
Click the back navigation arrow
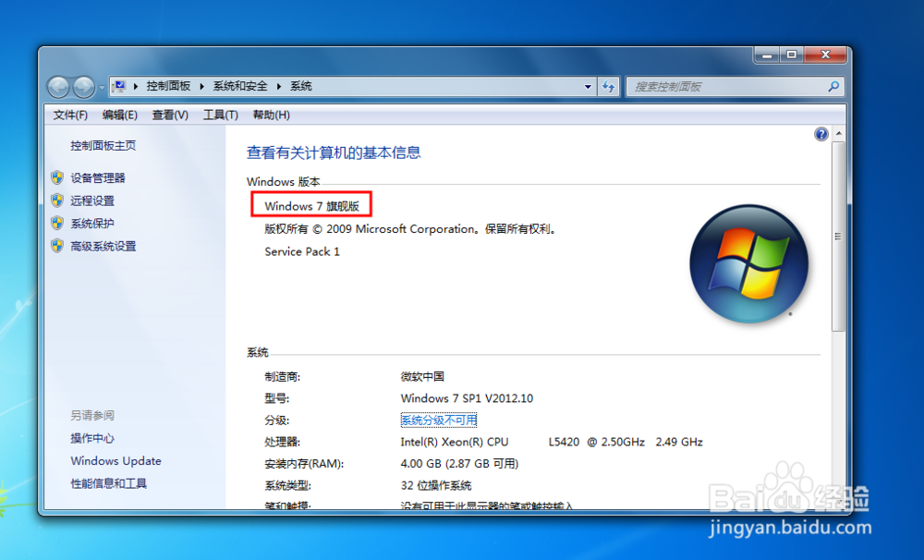pyautogui.click(x=57, y=86)
